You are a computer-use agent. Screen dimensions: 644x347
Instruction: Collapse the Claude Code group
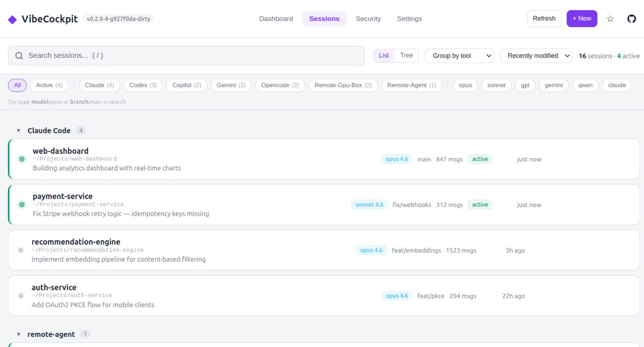(x=19, y=130)
